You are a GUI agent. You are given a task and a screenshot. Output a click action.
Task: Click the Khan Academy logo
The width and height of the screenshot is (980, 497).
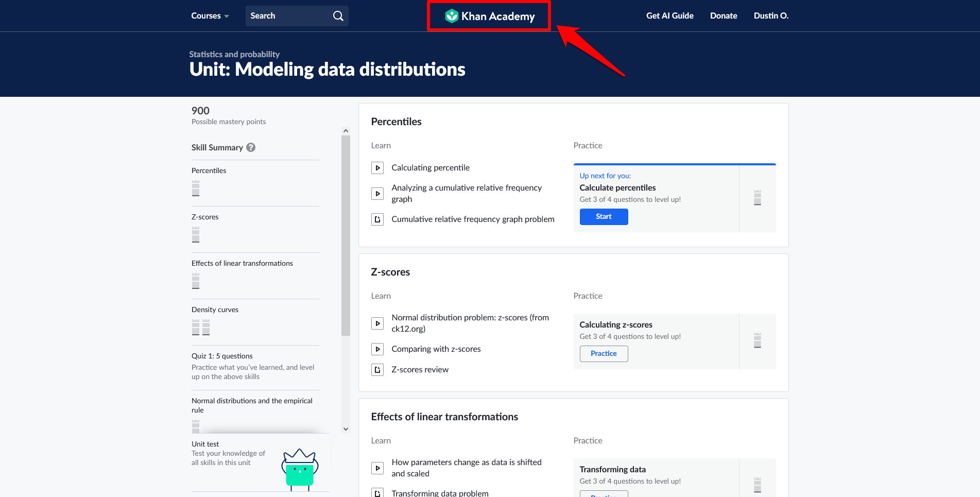[x=489, y=16]
